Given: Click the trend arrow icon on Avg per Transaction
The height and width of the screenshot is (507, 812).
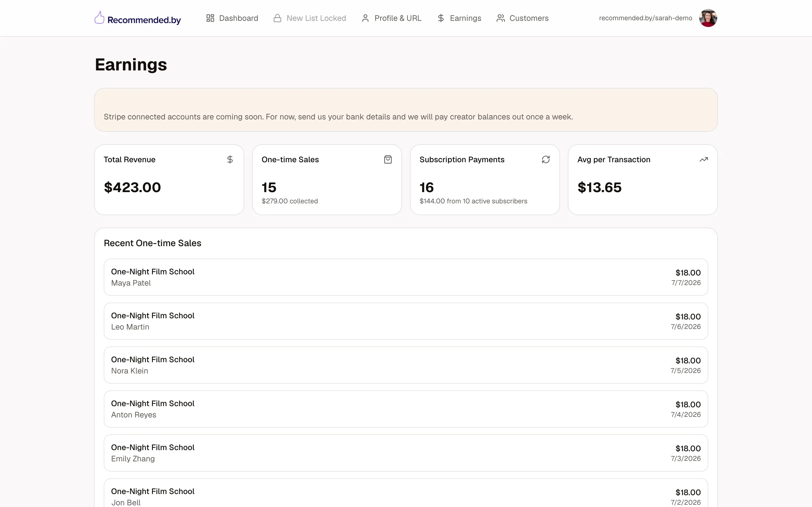Looking at the screenshot, I should [x=704, y=160].
